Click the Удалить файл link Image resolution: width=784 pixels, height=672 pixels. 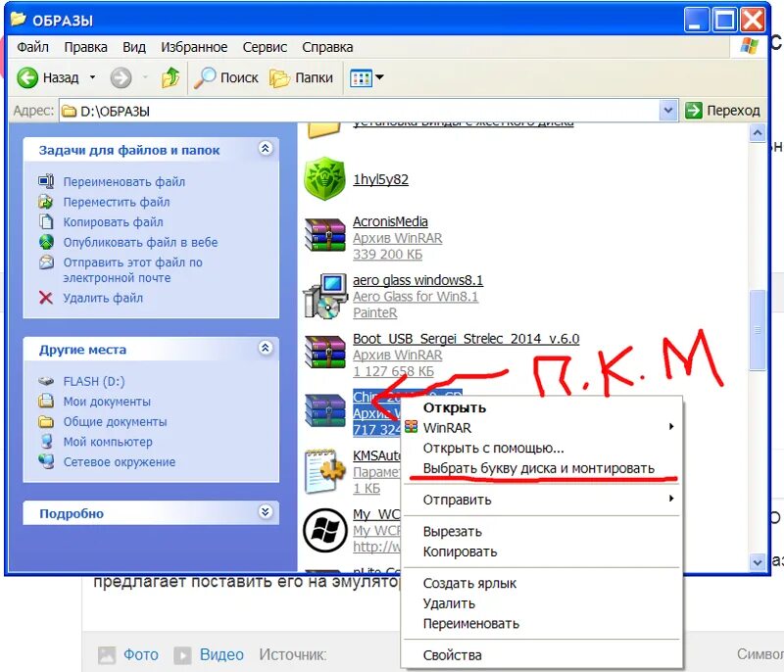point(103,298)
